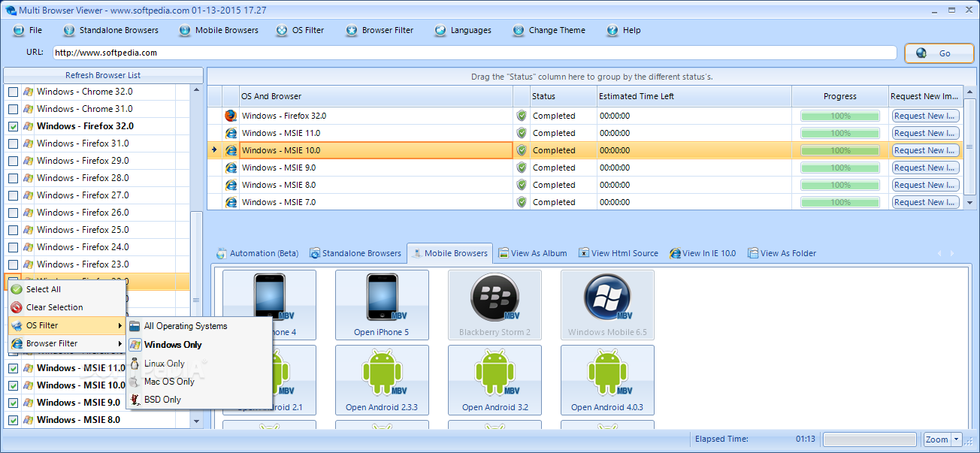Check the Windows - Firefox 27.0 checkbox
Viewport: 980px width, 453px height.
click(x=13, y=195)
